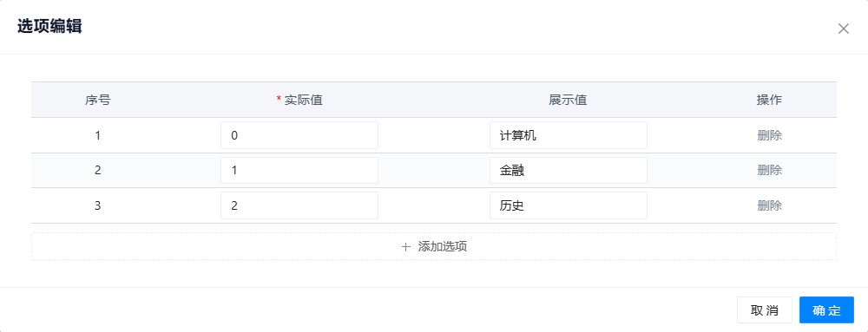Select the row number 3 cell
The image size is (868, 332).
click(x=97, y=205)
